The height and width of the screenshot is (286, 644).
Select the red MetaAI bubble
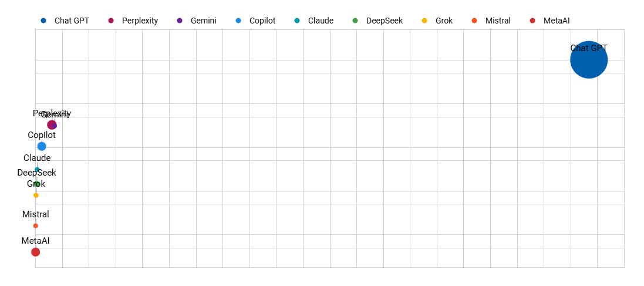point(35,252)
